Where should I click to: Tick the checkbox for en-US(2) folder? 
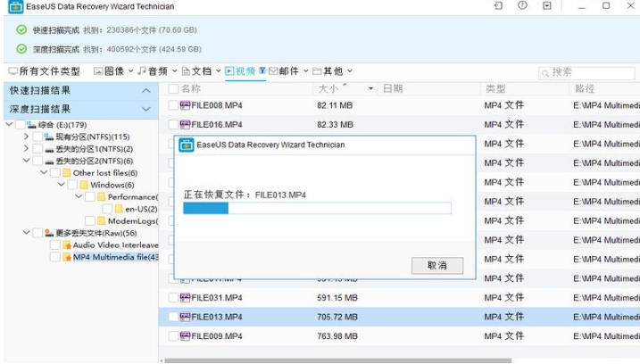[108, 209]
